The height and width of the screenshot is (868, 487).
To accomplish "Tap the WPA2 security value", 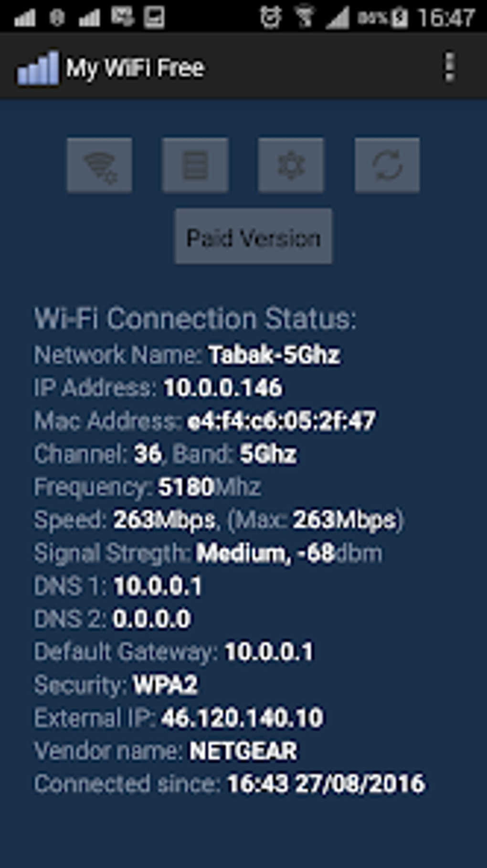I will tap(165, 685).
